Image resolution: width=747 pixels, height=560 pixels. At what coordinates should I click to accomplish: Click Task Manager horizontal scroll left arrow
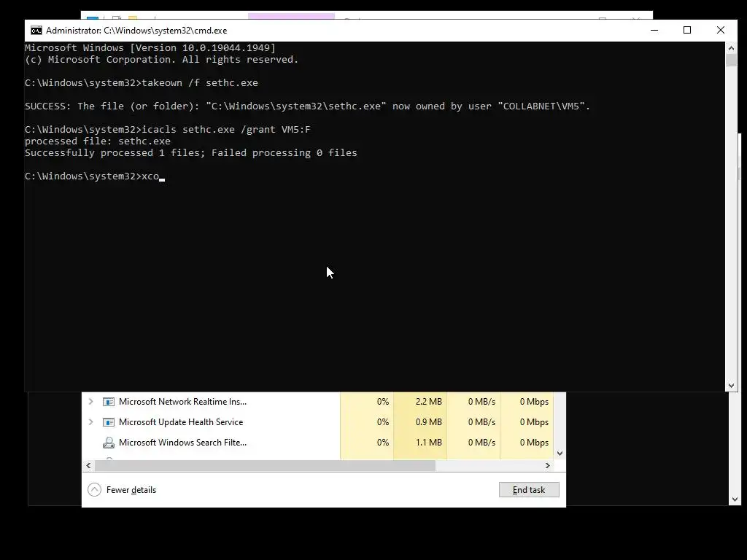88,465
